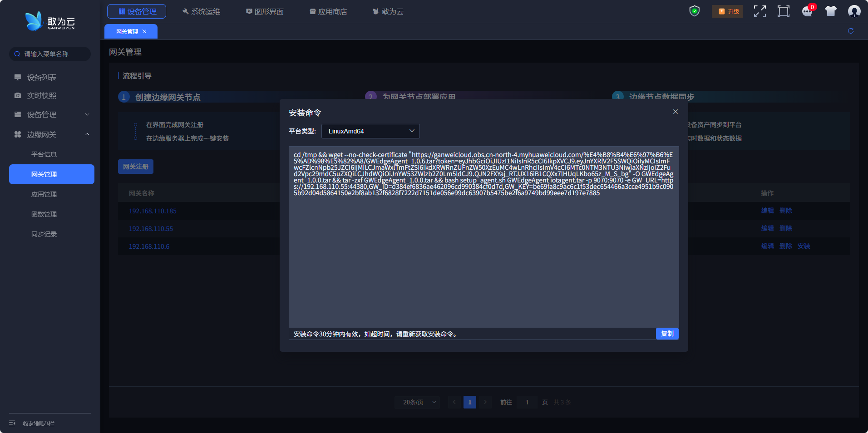Open the 20条/页 page size dropdown
Image resolution: width=868 pixels, height=433 pixels.
click(x=417, y=402)
